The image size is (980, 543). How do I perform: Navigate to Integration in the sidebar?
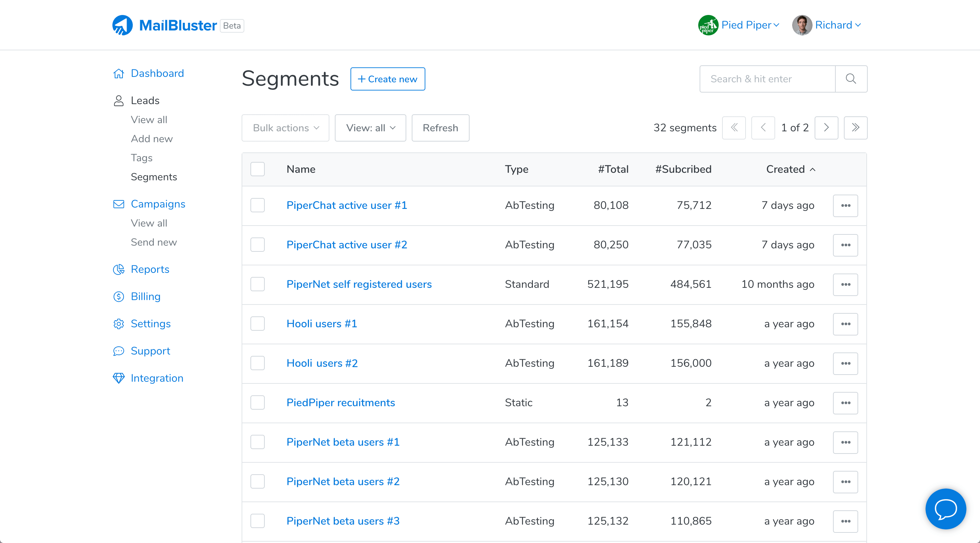coord(157,378)
